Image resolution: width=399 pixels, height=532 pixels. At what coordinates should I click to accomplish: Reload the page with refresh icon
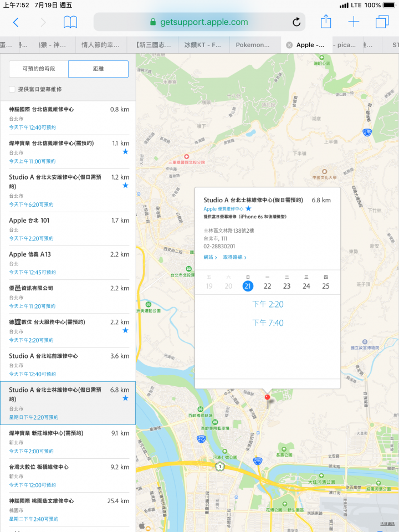tap(296, 22)
